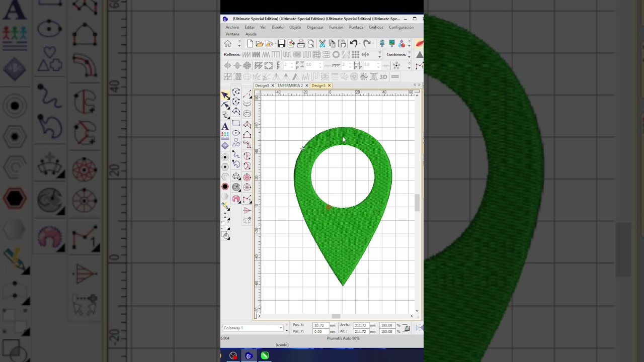Select the first zigzag fill in Rellenos
The image size is (644, 362).
(x=246, y=54)
